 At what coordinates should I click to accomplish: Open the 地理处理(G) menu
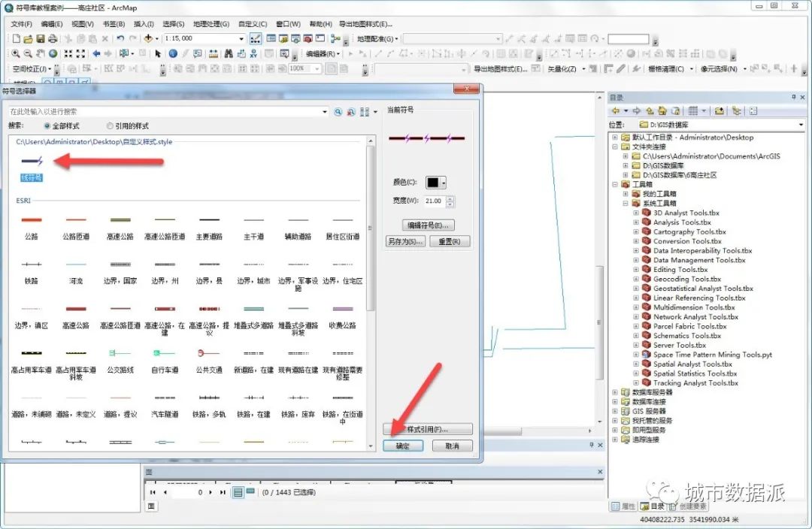[x=211, y=24]
